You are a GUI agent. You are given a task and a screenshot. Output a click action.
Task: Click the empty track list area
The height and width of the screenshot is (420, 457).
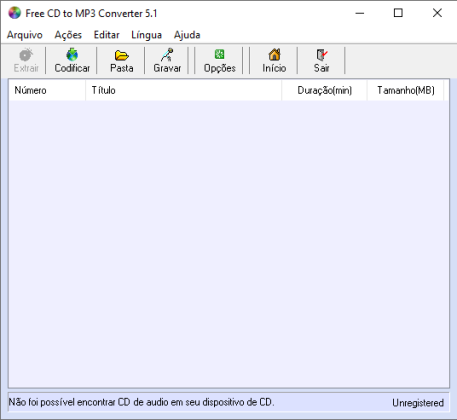(x=229, y=243)
